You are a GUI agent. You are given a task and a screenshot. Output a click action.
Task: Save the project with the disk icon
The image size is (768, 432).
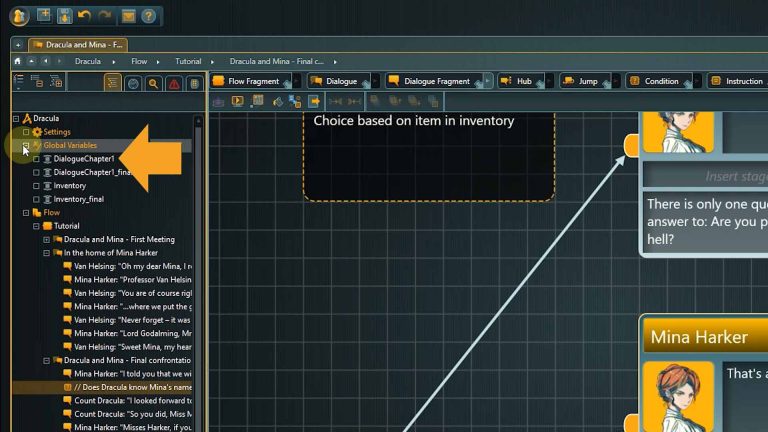point(64,16)
